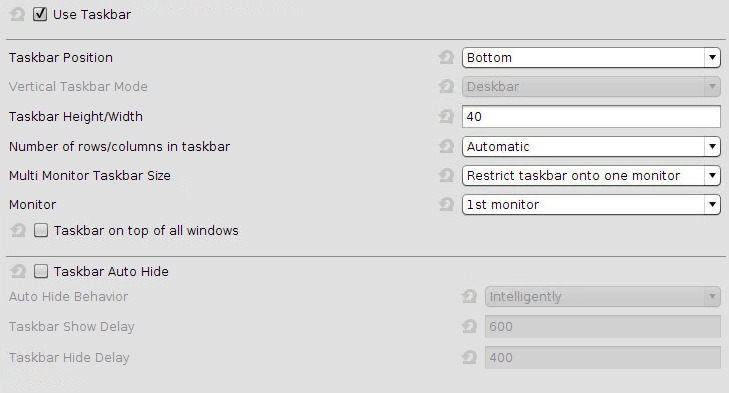This screenshot has width=729, height=393.
Task: Reset Multi Monitor Taskbar Size setting
Action: click(x=446, y=175)
